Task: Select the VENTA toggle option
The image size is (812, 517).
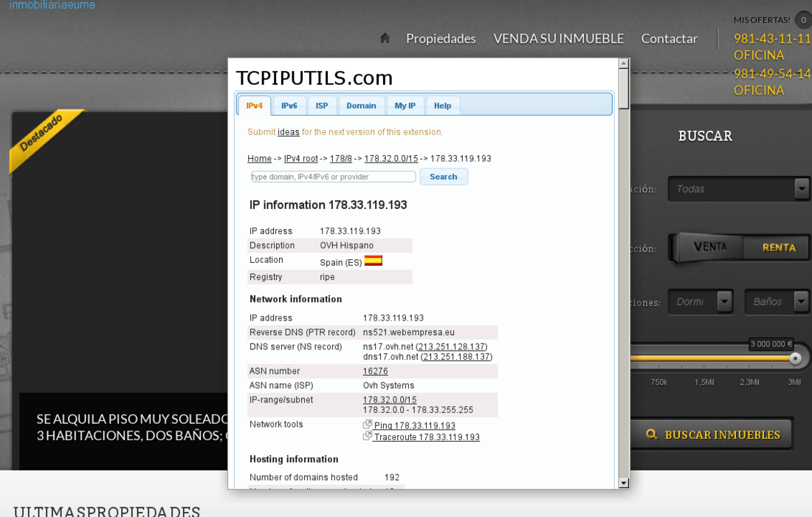Action: (x=710, y=247)
